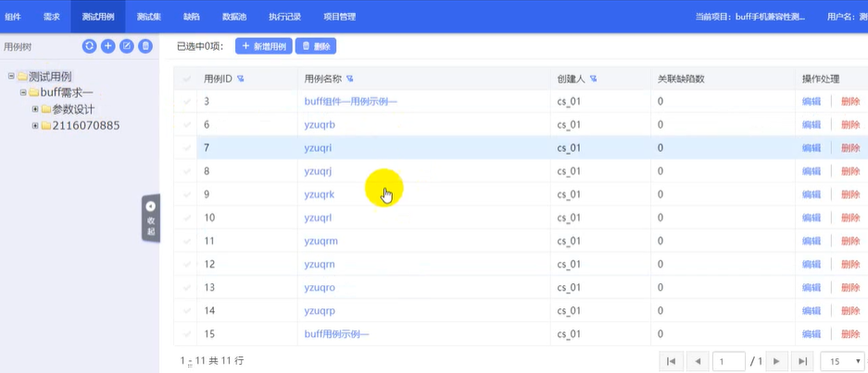Collapse the sidebar using 收起 handle
The image size is (868, 373).
coord(151,218)
